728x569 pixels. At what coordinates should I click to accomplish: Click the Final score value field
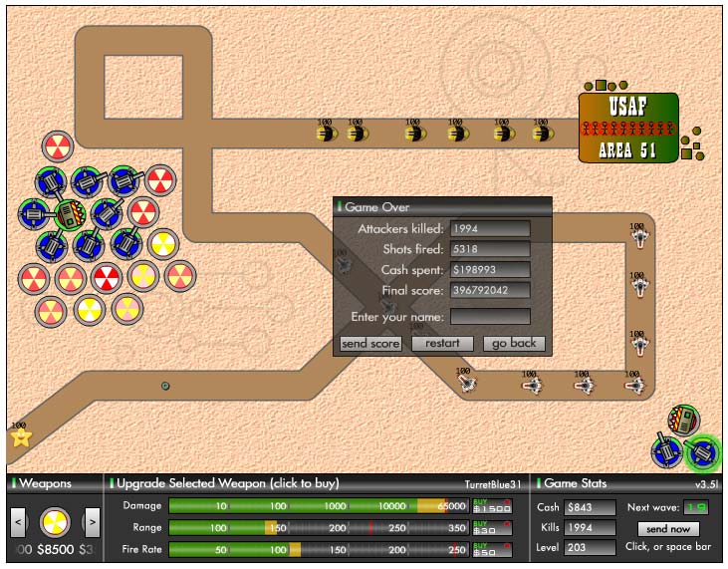tap(490, 291)
